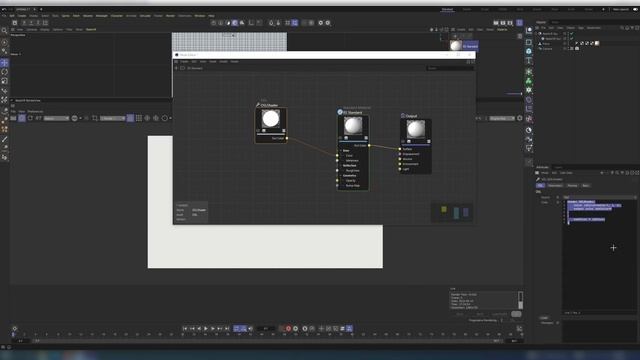Click inside the OSL code text editor
This screenshot has height=360, width=640.
click(600, 257)
